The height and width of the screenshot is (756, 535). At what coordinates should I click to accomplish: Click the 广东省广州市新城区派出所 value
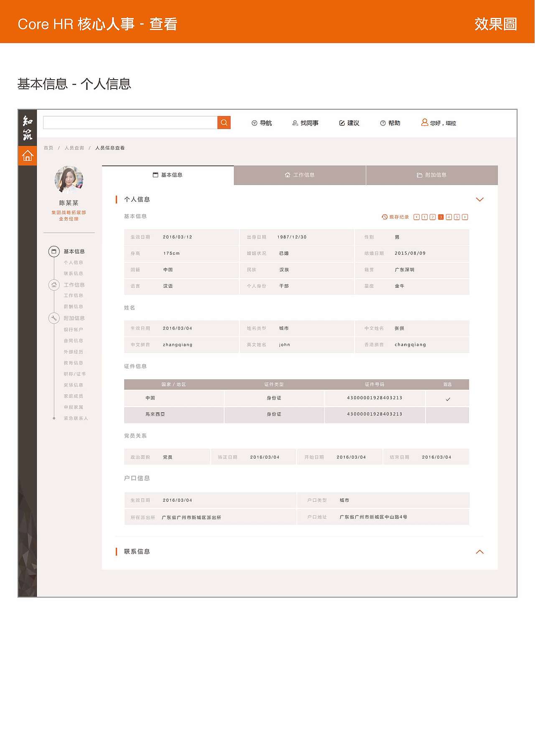pyautogui.click(x=191, y=518)
